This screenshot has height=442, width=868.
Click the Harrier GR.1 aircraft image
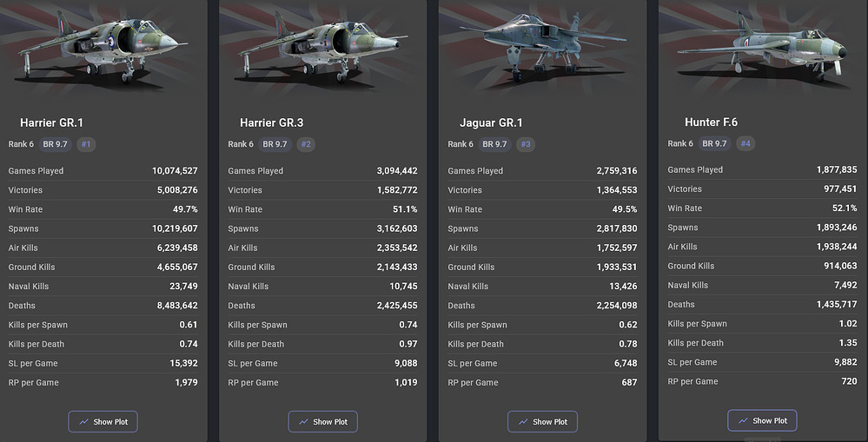(103, 48)
